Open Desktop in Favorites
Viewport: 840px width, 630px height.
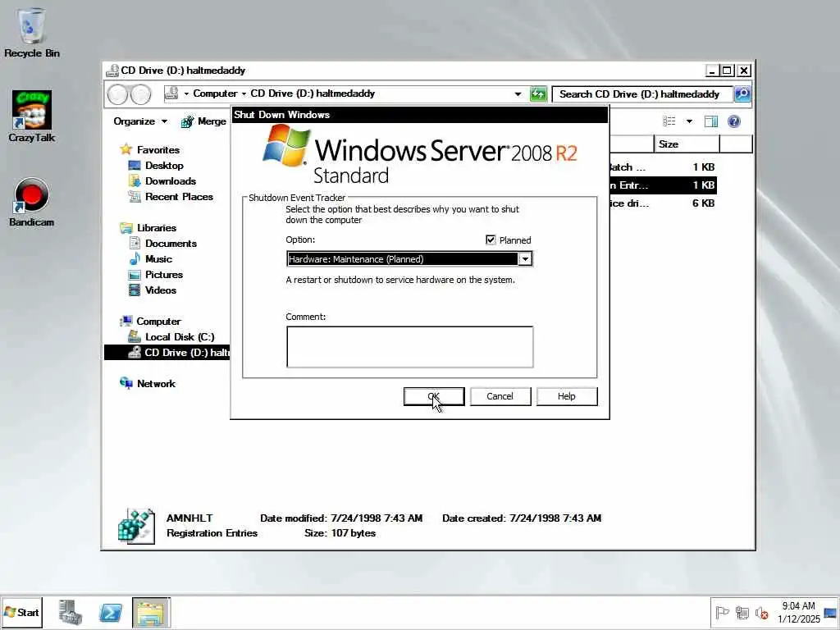pyautogui.click(x=164, y=166)
